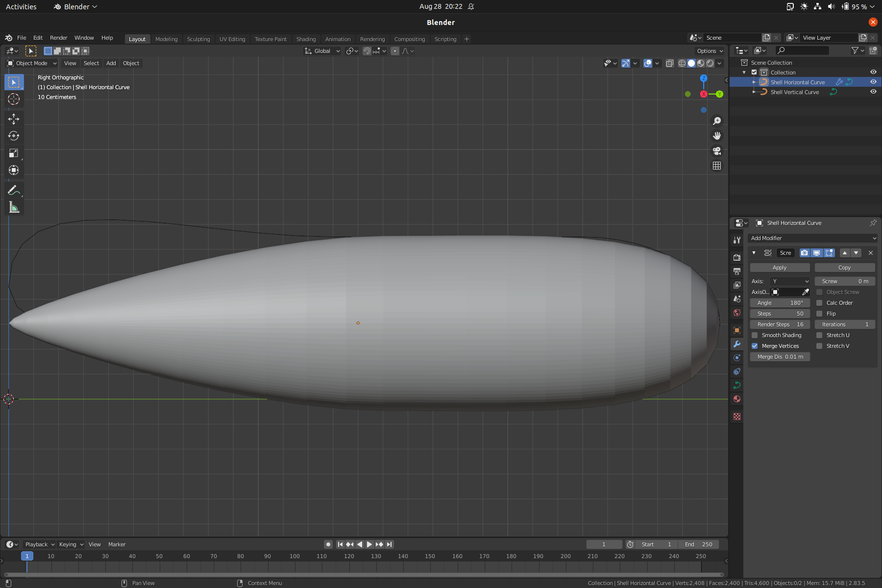Switch to the Modeling workspace tab

(x=166, y=39)
